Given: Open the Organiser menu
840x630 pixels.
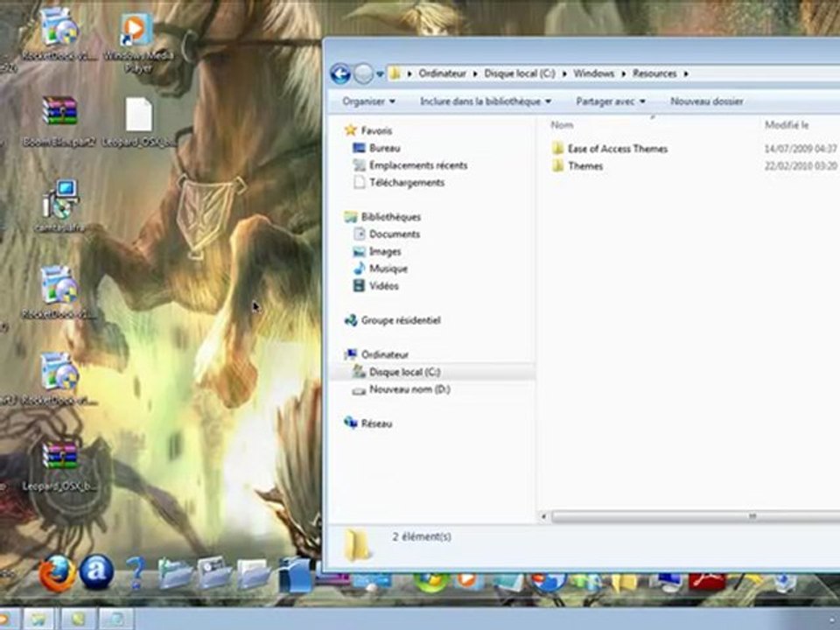Looking at the screenshot, I should click(x=368, y=101).
